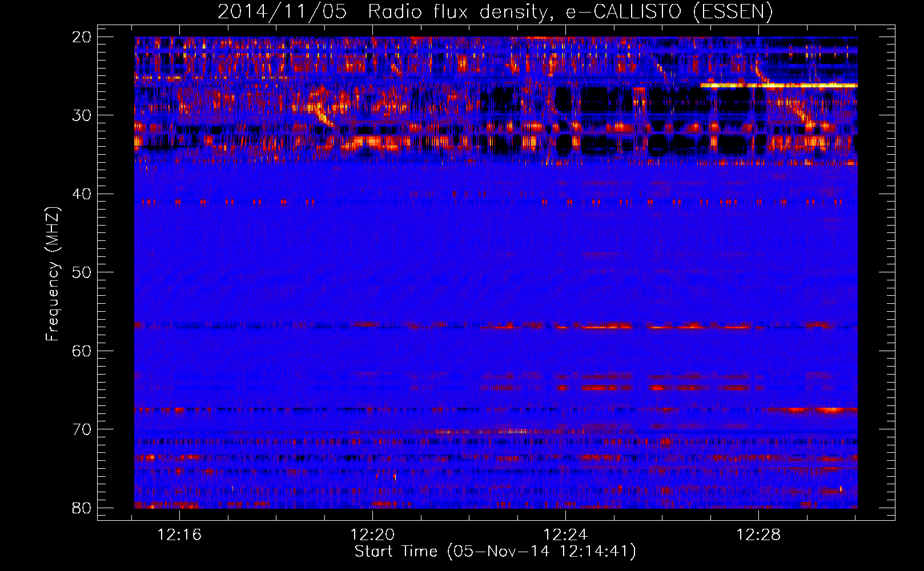Image resolution: width=924 pixels, height=571 pixels.
Task: Click the 80 MHz frequency tick label
Action: 82,508
